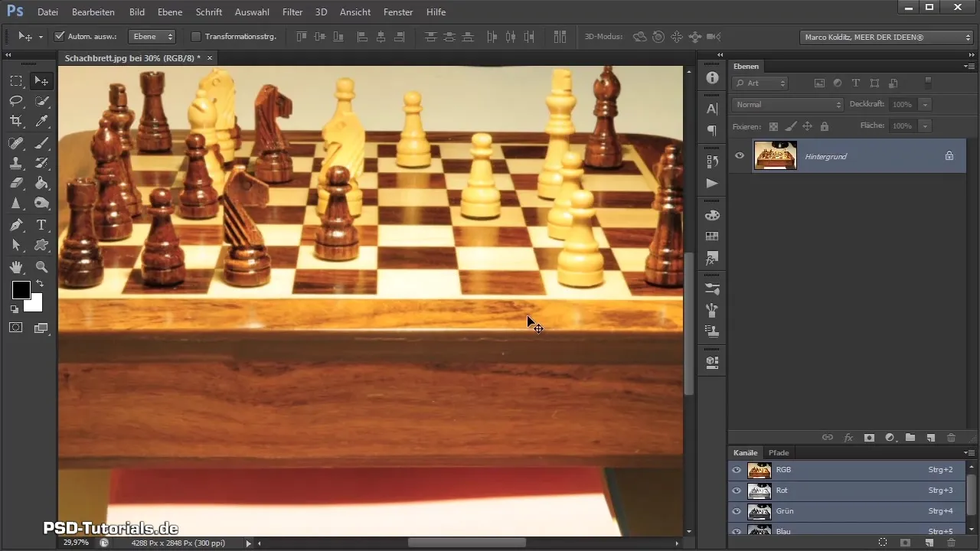
Task: Hide the Hintergrund layer
Action: click(740, 155)
